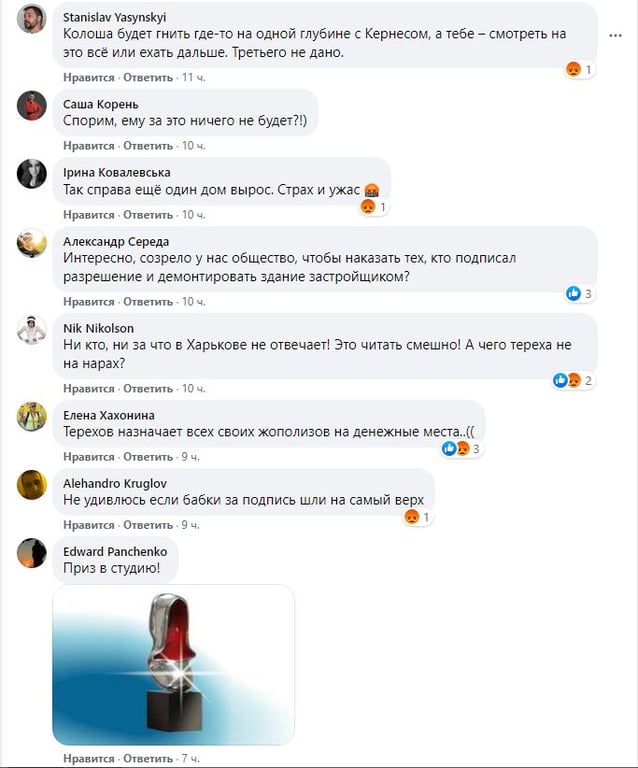This screenshot has width=638, height=768.
Task: Click Ответить under Alehandro Kruglov's comment
Action: pyautogui.click(x=148, y=525)
